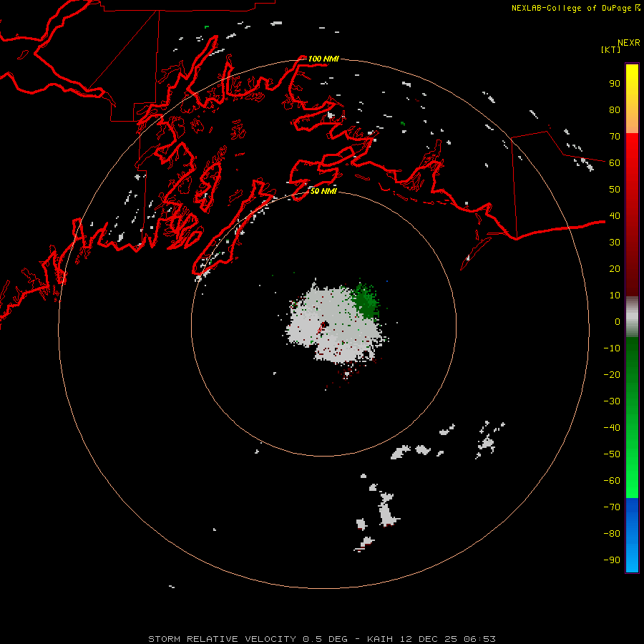Click the dark green segment of the color bar
Screen dimensions: 644x644
632,370
